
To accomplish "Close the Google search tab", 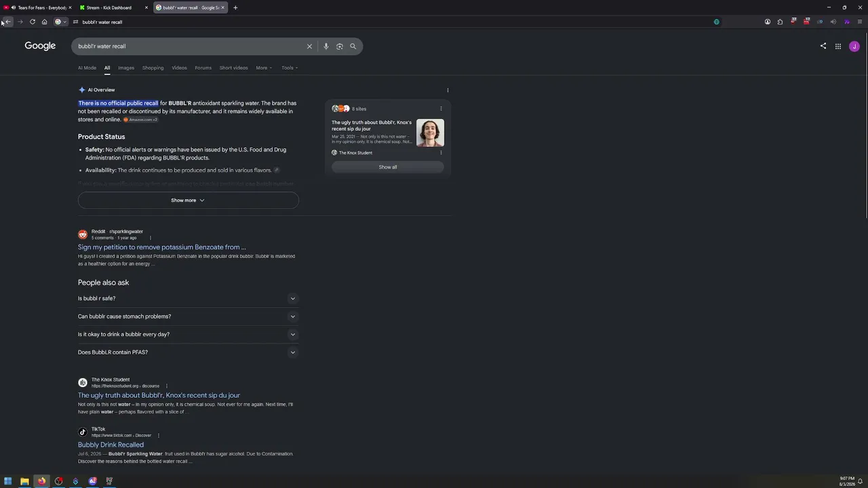I will (222, 7).
